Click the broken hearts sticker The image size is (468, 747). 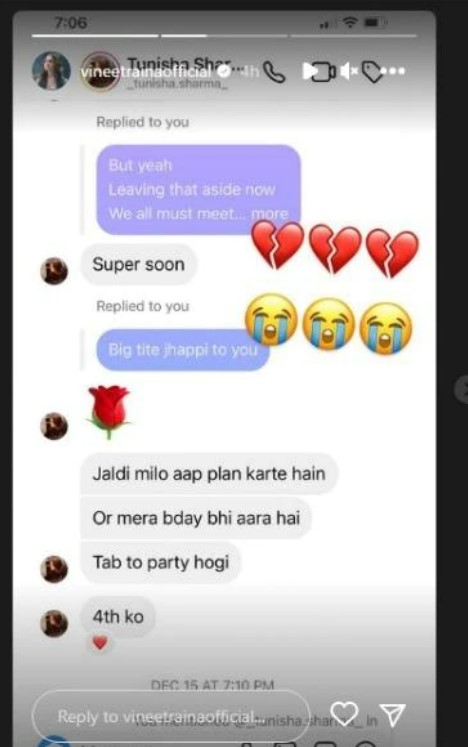click(x=335, y=250)
